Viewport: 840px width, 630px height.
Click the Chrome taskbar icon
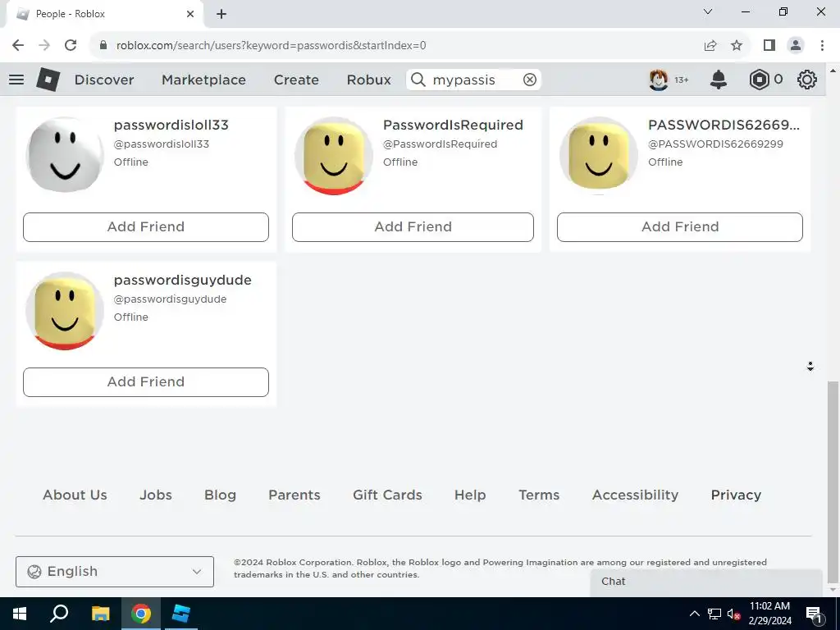click(x=141, y=614)
